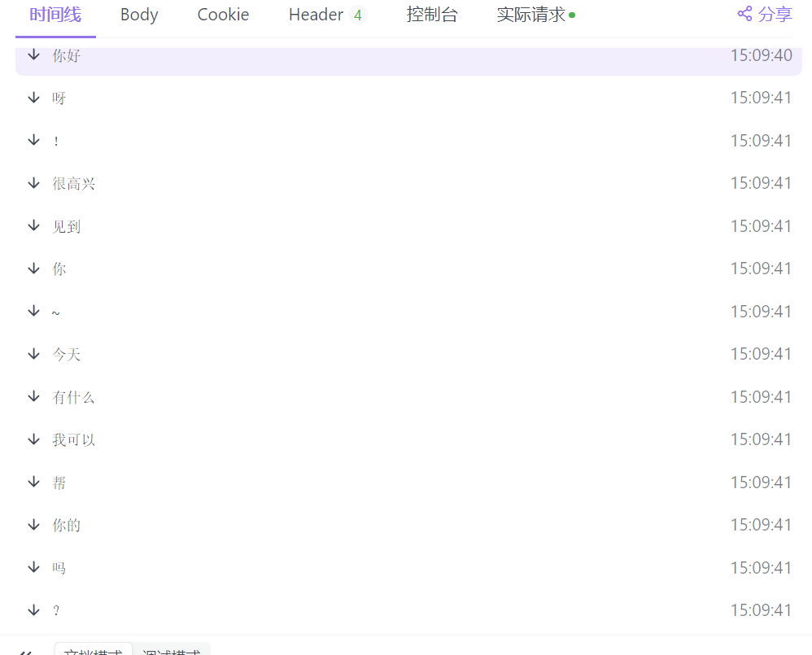
Task: Open the 控制台 tab
Action: 432,15
